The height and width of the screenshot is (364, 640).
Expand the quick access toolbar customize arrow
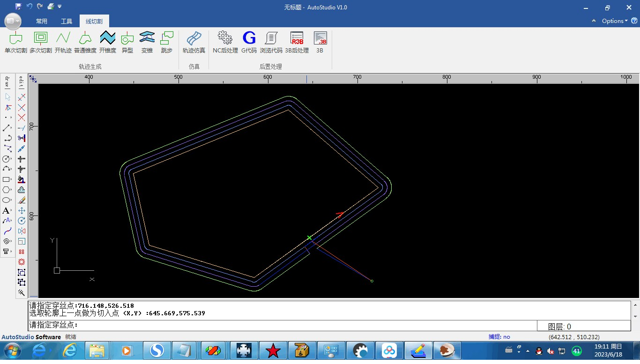coord(60,7)
